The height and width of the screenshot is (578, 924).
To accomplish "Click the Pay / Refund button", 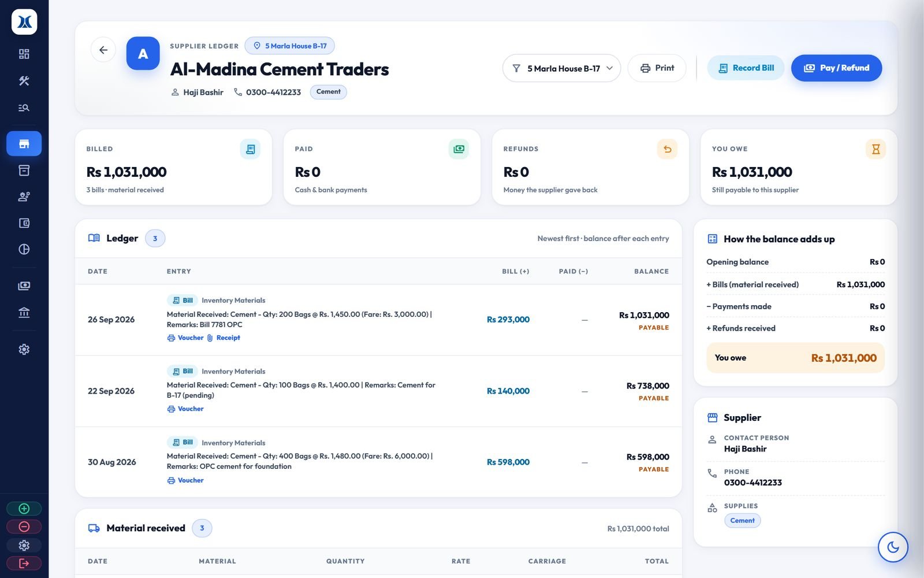I will click(x=836, y=68).
